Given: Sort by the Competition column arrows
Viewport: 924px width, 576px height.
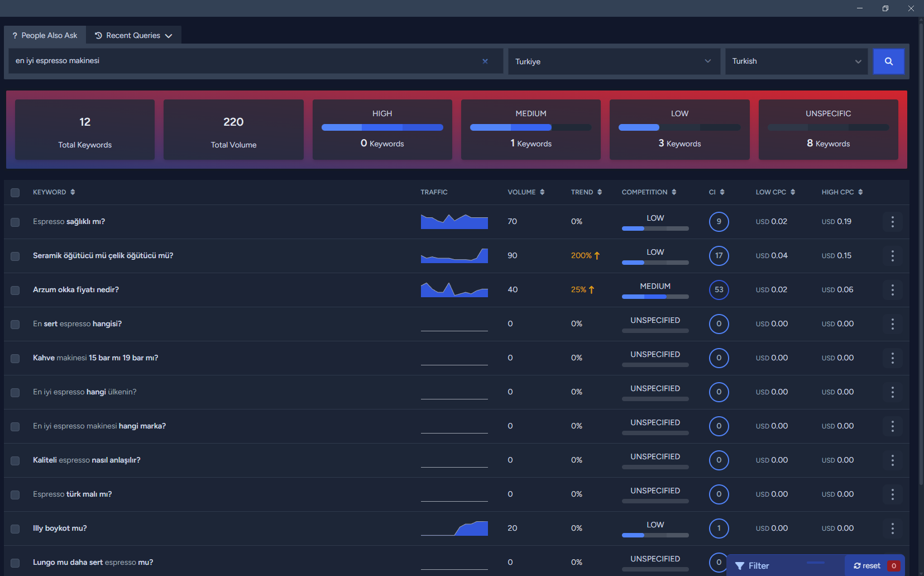Looking at the screenshot, I should 674,192.
